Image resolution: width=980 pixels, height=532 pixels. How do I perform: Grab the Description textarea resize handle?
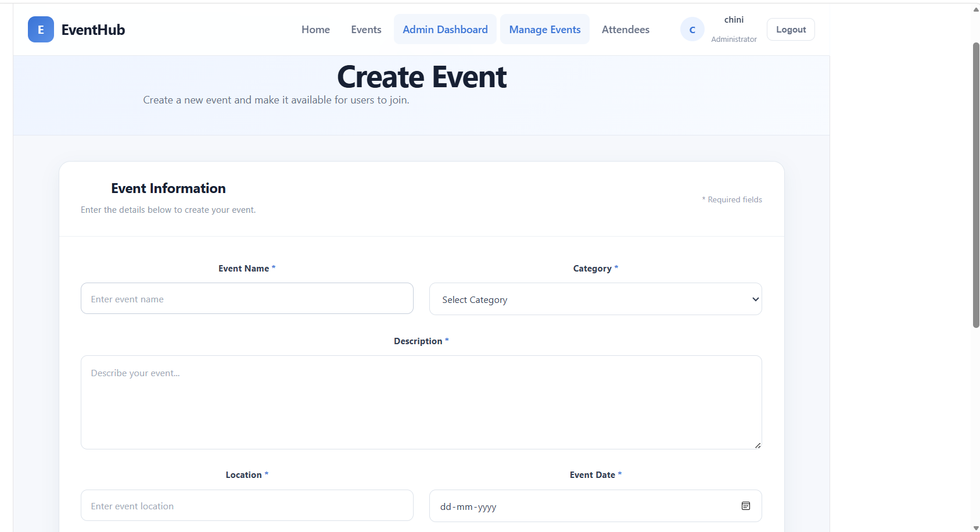click(x=758, y=445)
